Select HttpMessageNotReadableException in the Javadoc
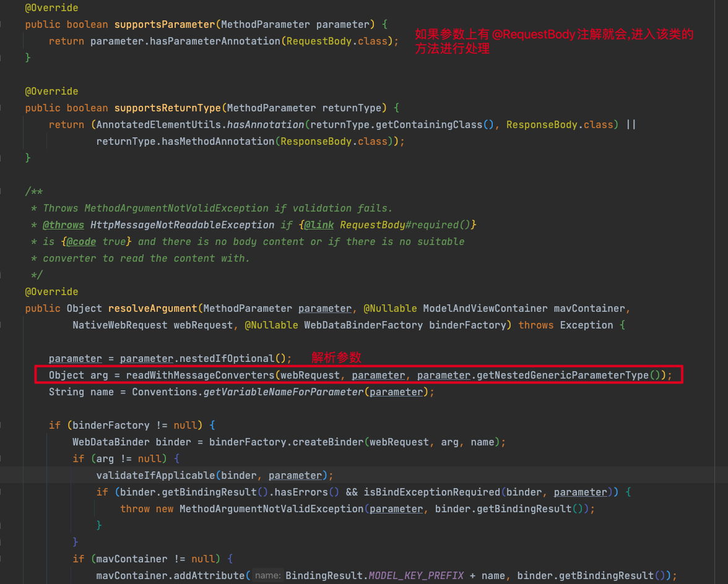The image size is (728, 584). coord(183,225)
